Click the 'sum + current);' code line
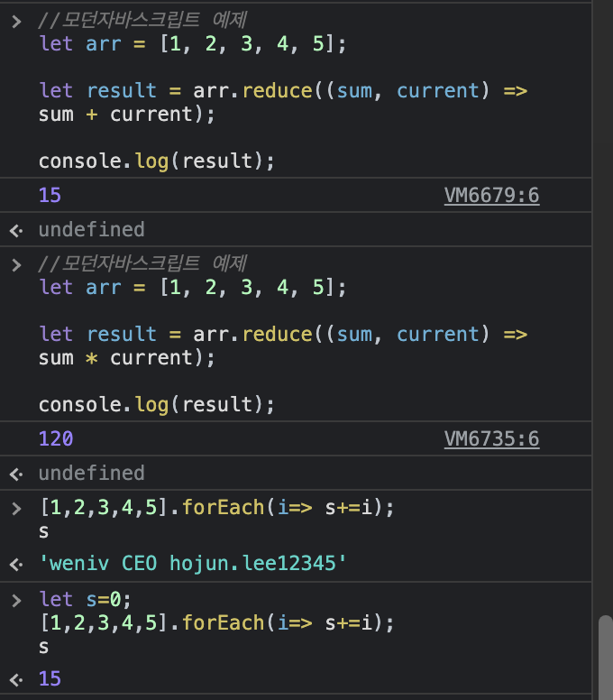This screenshot has height=700, width=613. click(x=127, y=115)
